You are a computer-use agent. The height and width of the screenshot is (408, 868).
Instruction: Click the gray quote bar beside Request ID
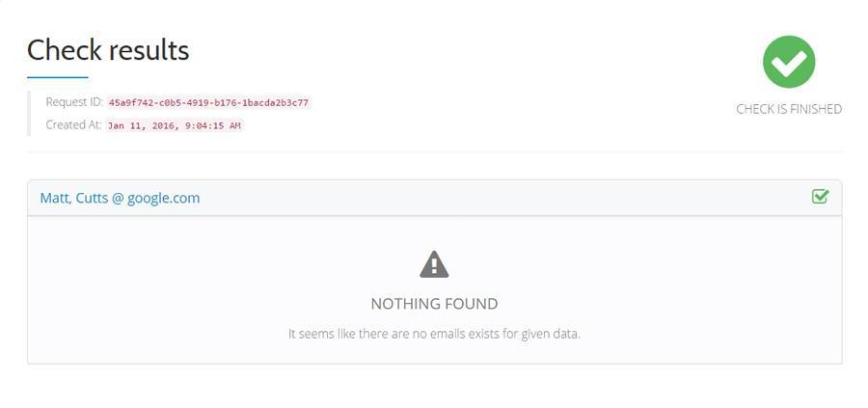[x=28, y=114]
